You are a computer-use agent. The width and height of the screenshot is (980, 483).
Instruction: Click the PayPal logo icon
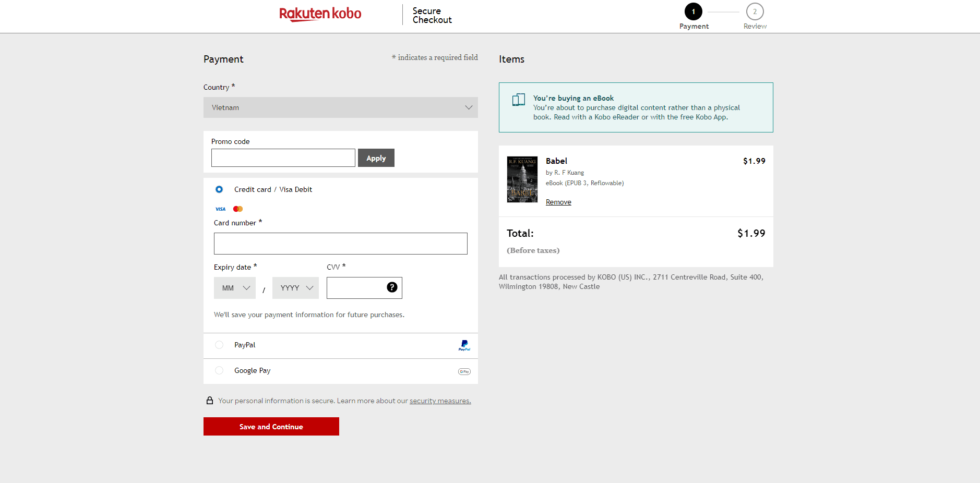coord(464,345)
